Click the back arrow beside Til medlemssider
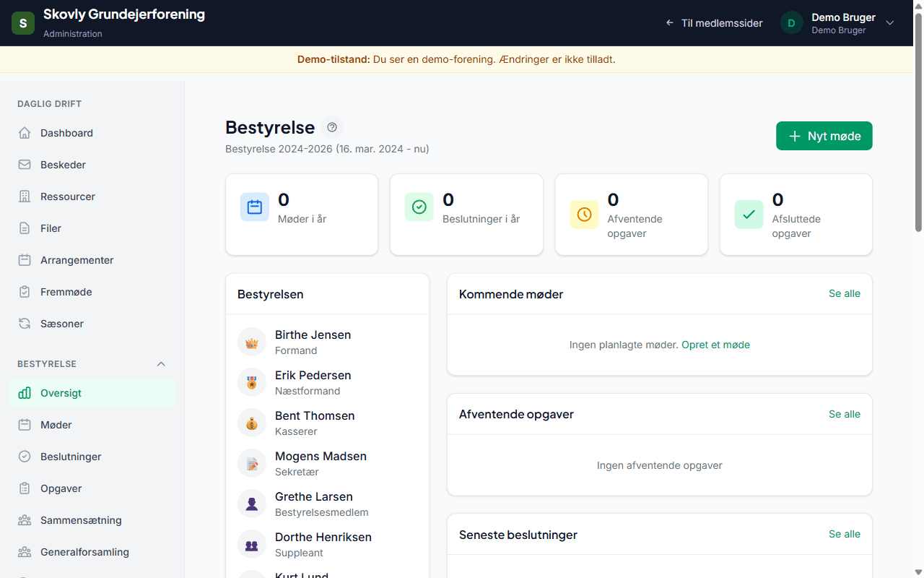Screen dimensions: 924x578 [670, 23]
